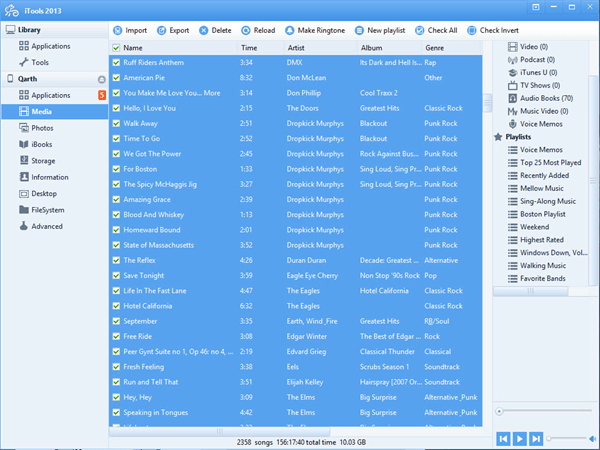Click the Check All icon

click(420, 30)
